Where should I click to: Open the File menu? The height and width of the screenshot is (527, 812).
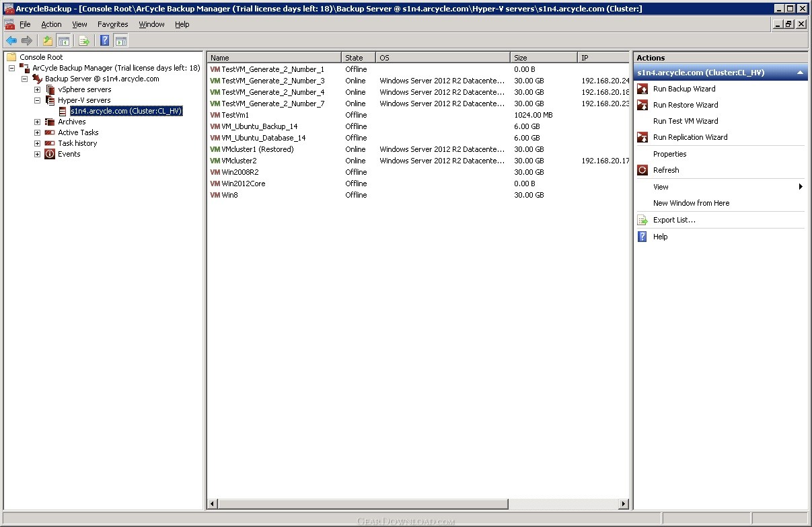pos(25,24)
